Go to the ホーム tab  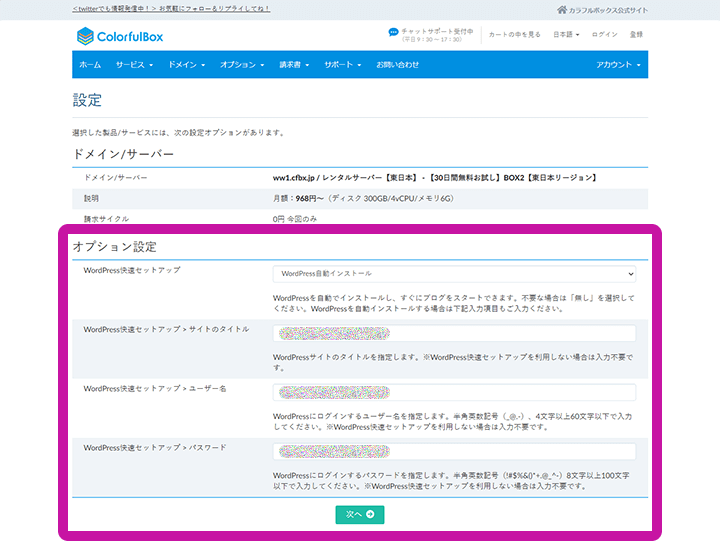click(x=89, y=65)
